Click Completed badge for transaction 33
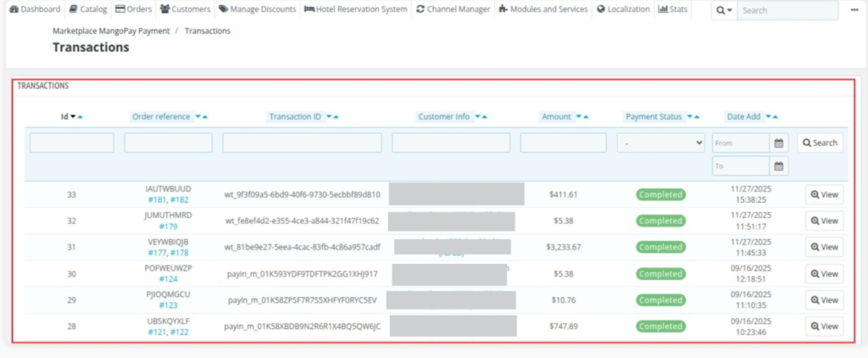This screenshot has width=868, height=358. [661, 194]
